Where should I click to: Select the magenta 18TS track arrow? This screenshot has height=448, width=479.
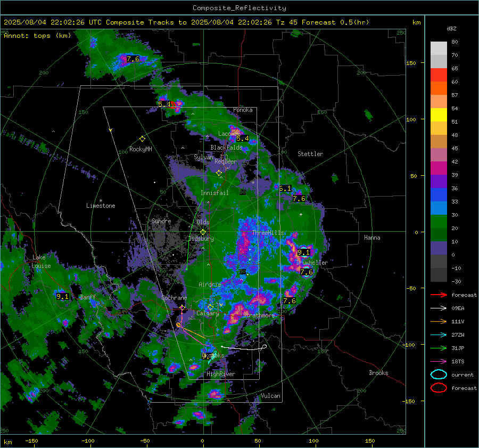click(x=439, y=362)
